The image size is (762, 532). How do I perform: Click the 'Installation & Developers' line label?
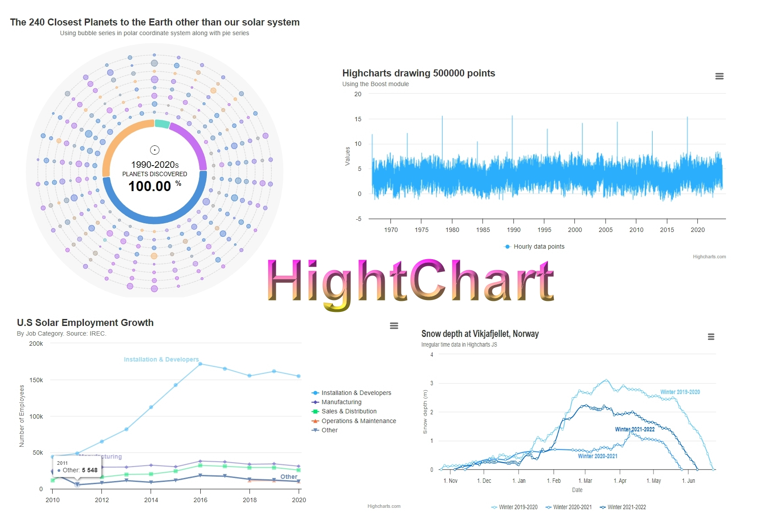[x=161, y=359]
